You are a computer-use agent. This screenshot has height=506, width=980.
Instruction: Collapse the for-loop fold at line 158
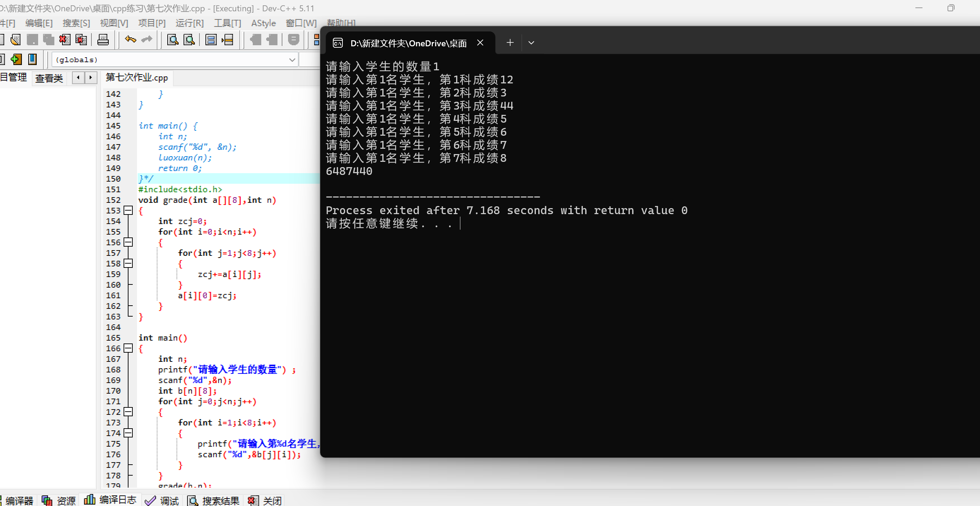click(x=129, y=263)
